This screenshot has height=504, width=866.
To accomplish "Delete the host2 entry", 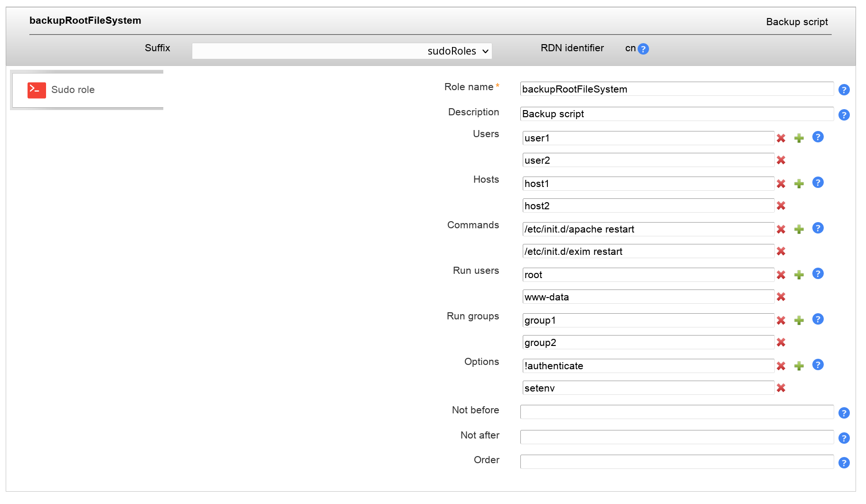I will point(781,205).
